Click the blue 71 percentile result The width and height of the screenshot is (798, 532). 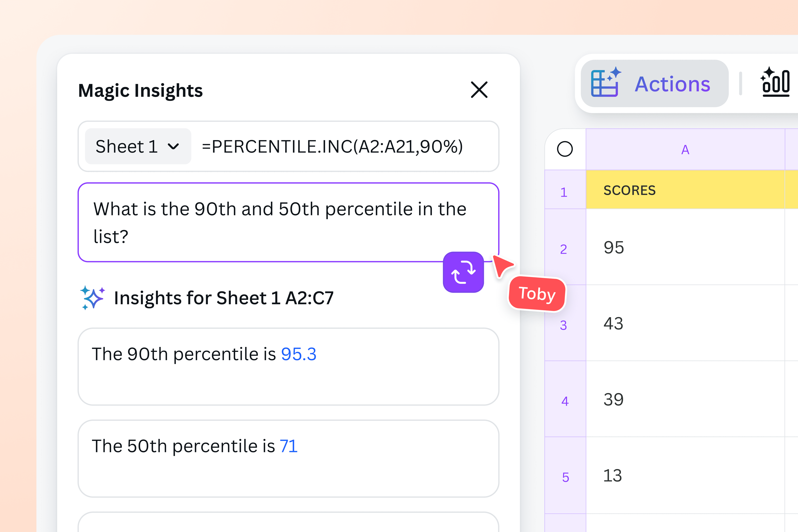click(288, 446)
